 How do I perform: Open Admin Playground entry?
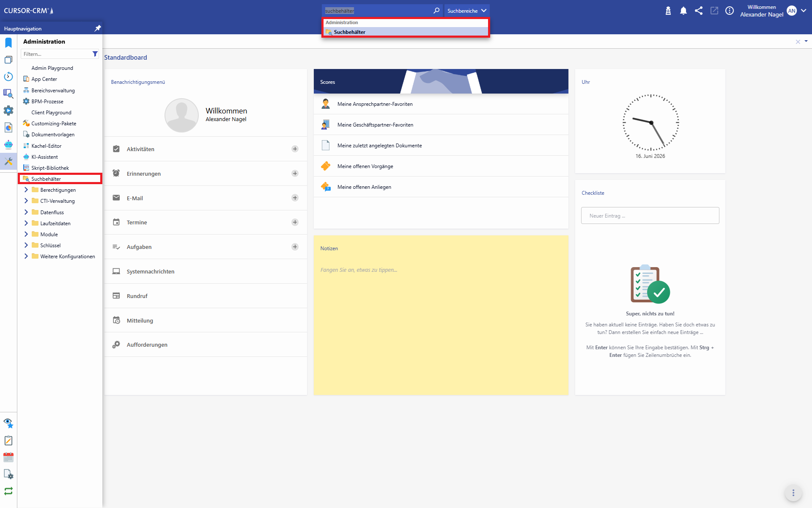[52, 68]
